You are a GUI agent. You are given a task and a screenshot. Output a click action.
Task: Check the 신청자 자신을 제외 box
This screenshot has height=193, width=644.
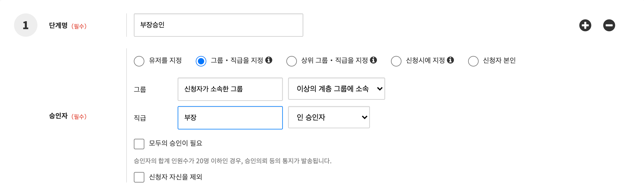139,177
